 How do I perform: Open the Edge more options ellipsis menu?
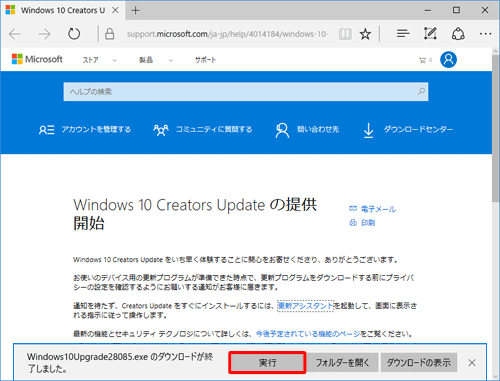[485, 34]
